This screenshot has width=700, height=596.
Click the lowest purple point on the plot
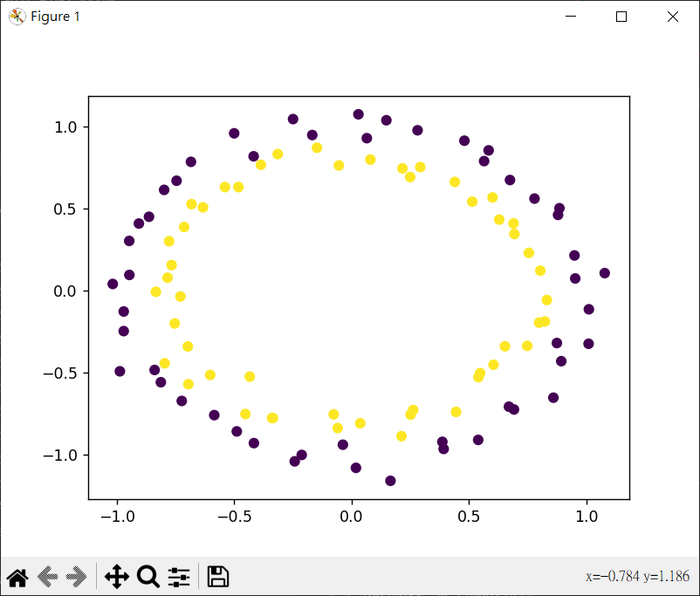(390, 481)
